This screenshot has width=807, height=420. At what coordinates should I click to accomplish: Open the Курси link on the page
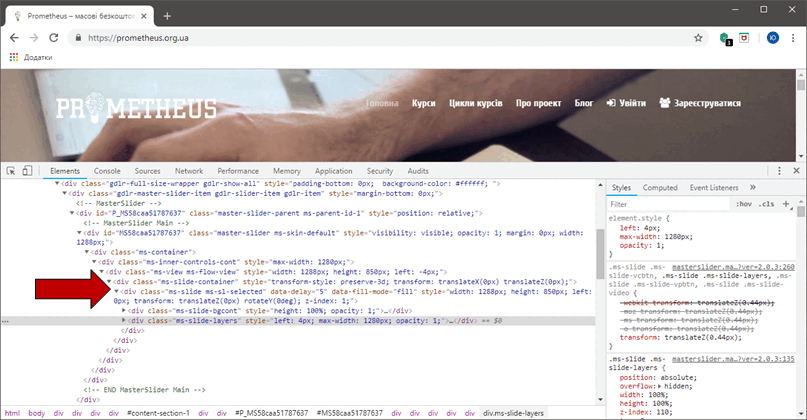point(424,103)
